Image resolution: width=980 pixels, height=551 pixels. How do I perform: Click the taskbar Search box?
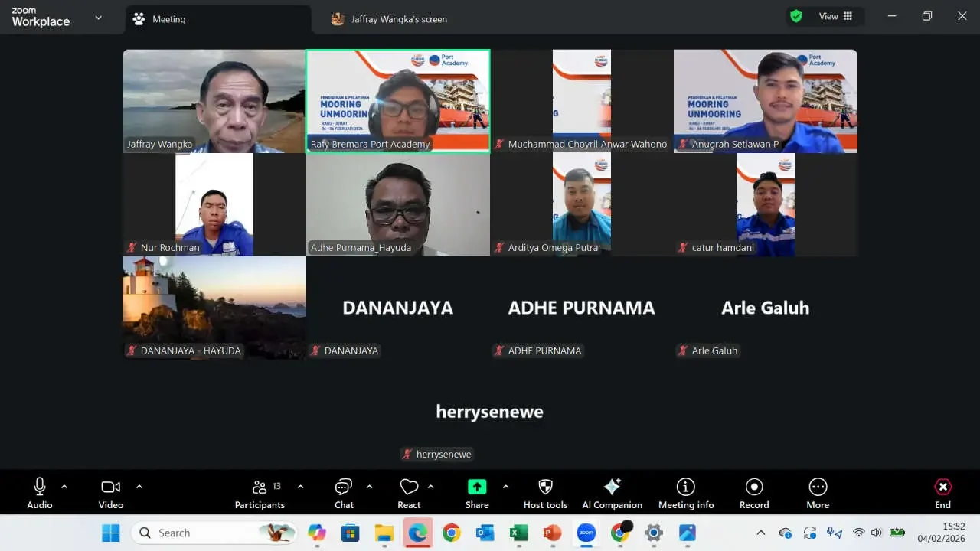pyautogui.click(x=214, y=533)
